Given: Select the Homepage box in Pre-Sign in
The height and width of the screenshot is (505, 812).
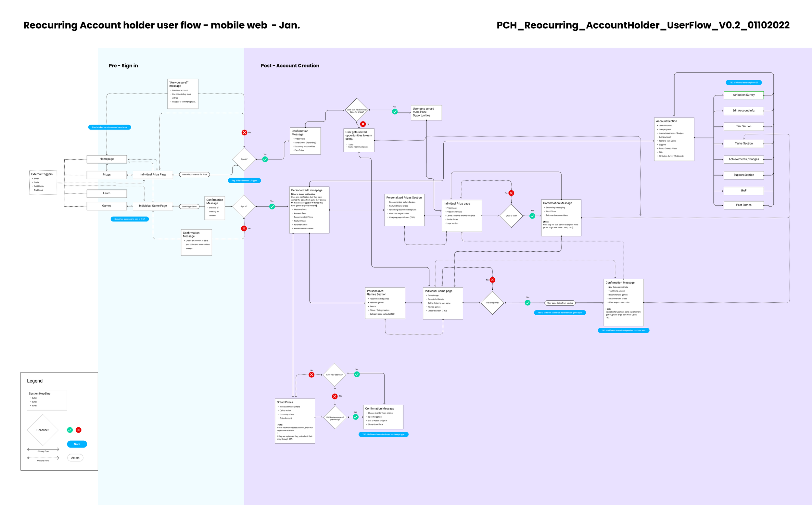Looking at the screenshot, I should point(107,159).
